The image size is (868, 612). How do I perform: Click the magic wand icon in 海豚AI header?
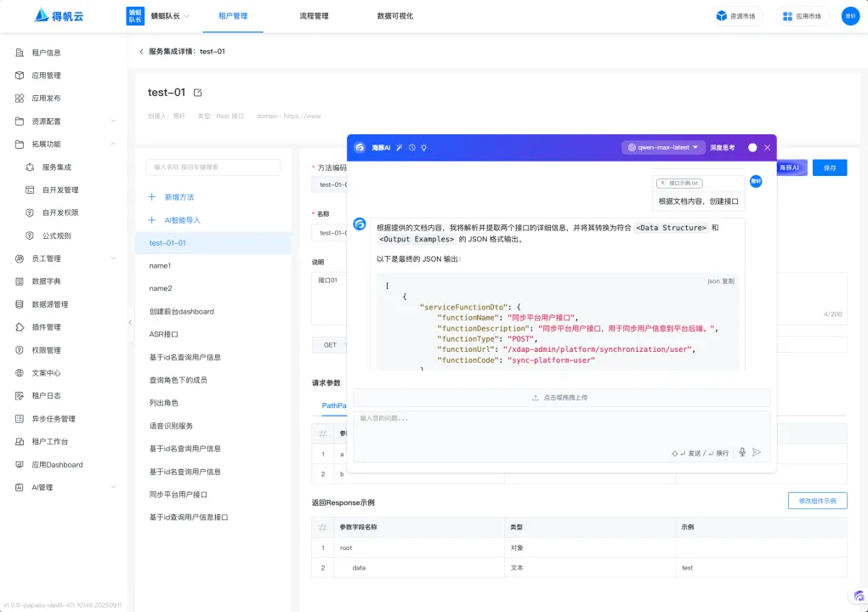(399, 148)
